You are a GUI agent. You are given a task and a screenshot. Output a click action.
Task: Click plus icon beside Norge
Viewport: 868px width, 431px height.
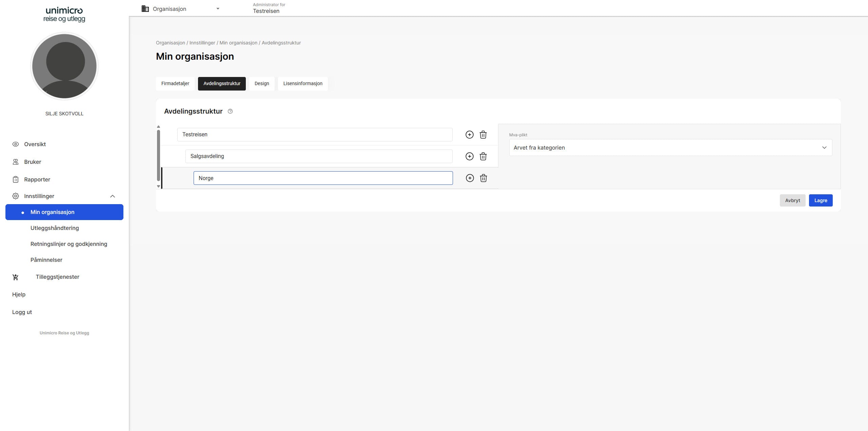pos(470,178)
